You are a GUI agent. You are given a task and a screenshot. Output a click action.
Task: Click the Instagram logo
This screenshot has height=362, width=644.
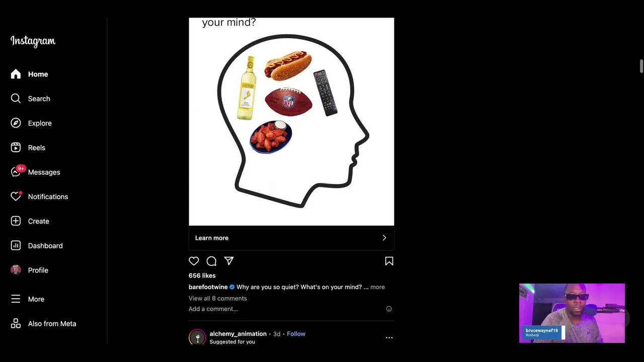pos(33,41)
